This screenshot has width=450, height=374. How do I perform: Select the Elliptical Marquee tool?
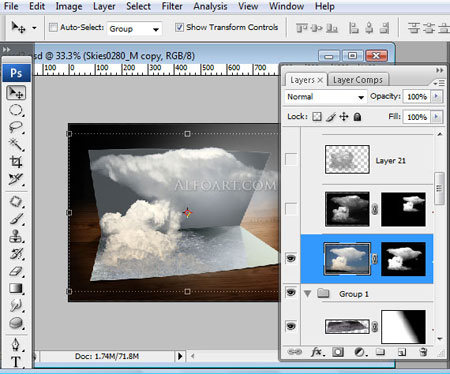pos(16,110)
